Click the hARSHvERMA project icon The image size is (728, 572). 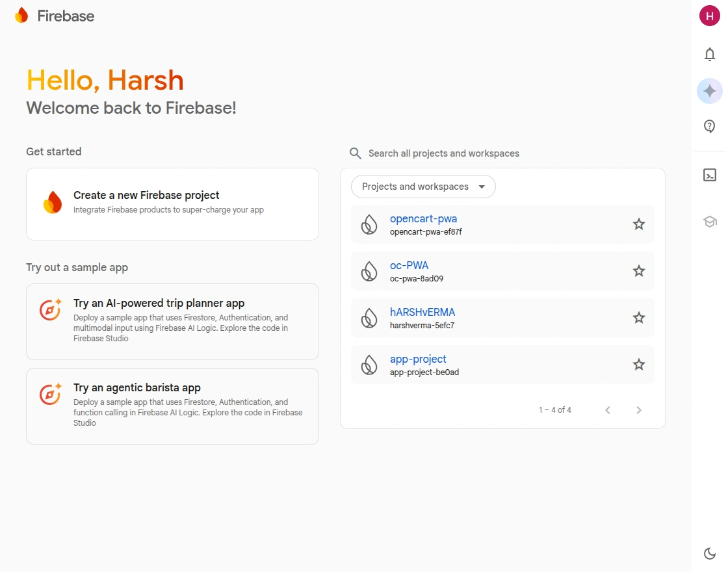(x=369, y=318)
